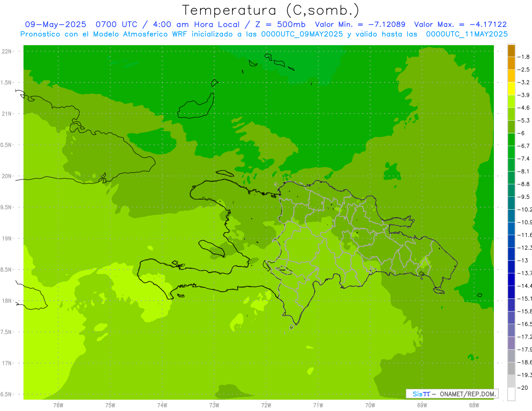Click the '-9.5' colorbar value
532x411 pixels.
pos(524,197)
